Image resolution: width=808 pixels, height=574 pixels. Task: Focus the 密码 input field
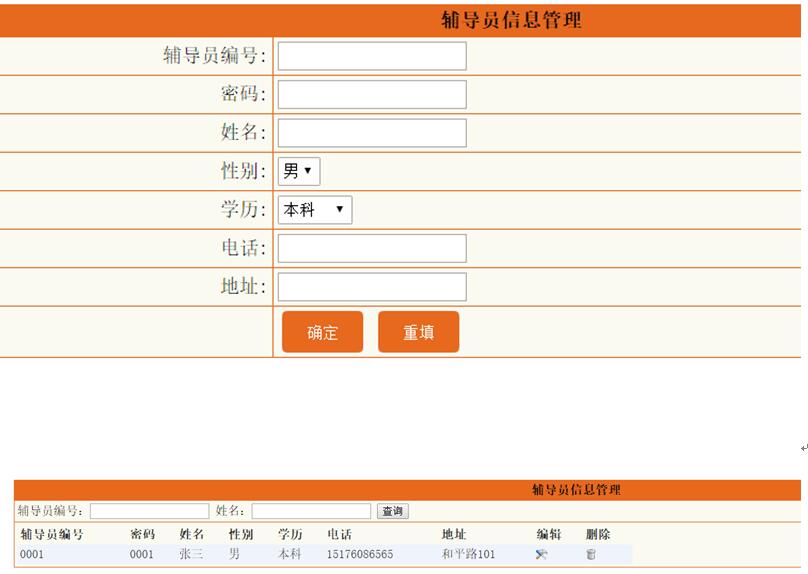click(372, 94)
